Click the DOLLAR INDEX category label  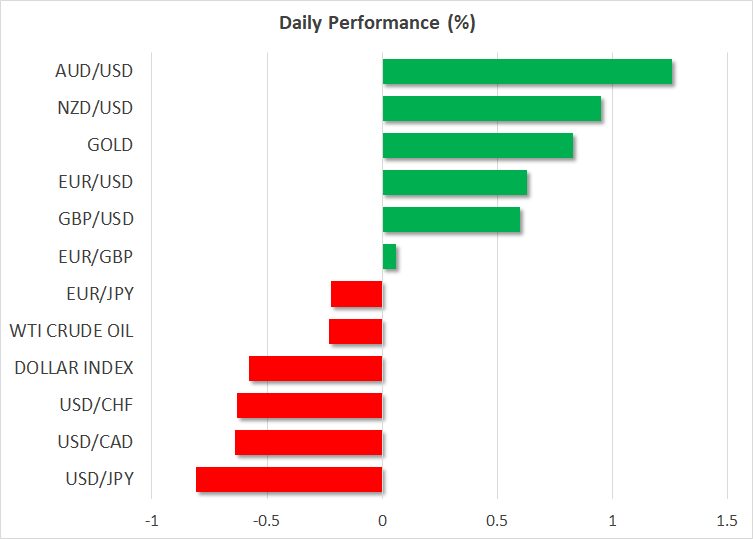pos(74,368)
